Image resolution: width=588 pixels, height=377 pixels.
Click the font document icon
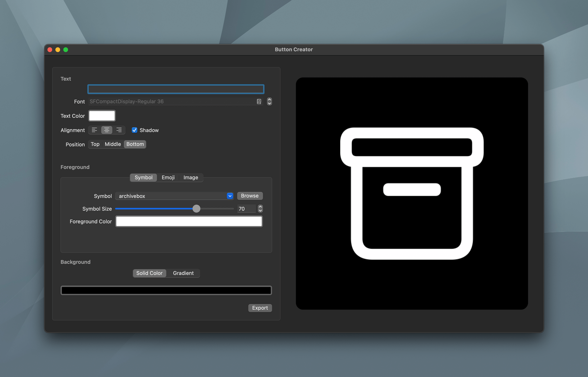[258, 101]
